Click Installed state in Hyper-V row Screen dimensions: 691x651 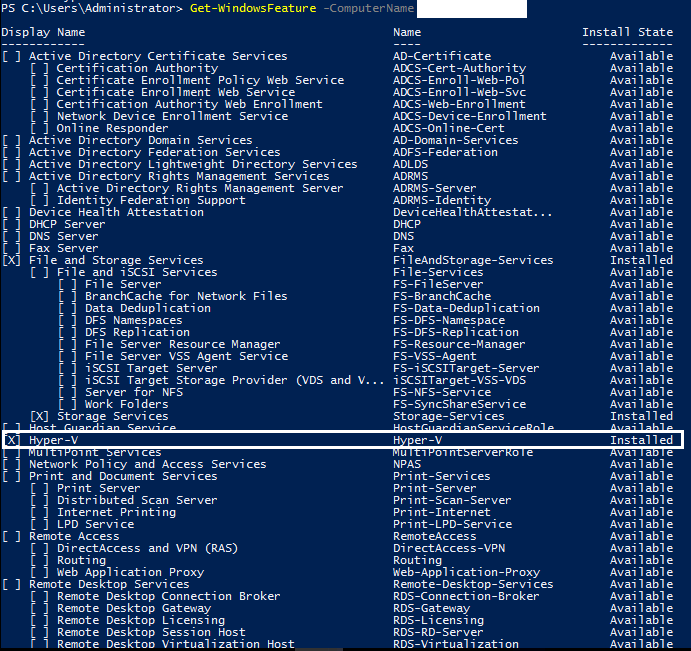coord(641,440)
